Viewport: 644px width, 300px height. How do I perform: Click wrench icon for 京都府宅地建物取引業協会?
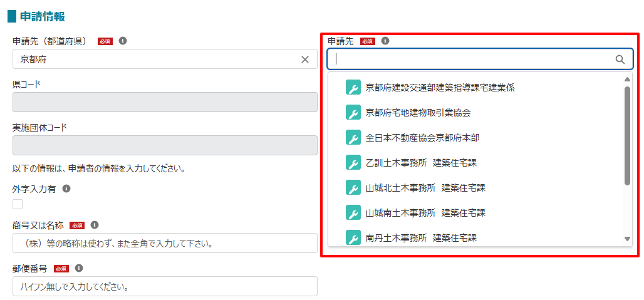(x=353, y=113)
